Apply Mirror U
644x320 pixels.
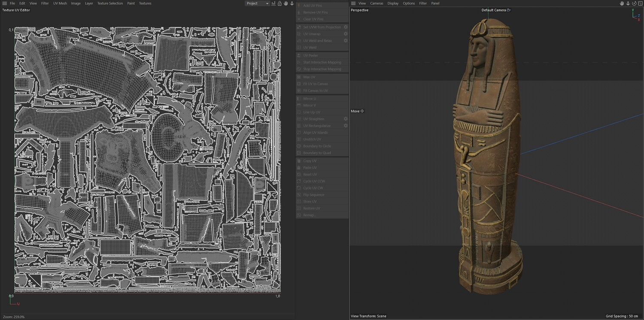coord(322,99)
